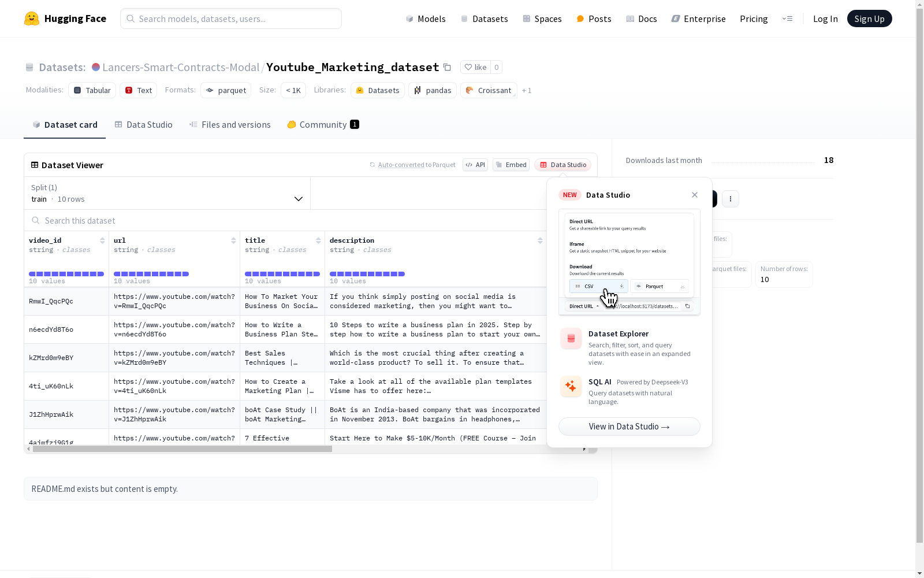Sort the url column

(233, 240)
